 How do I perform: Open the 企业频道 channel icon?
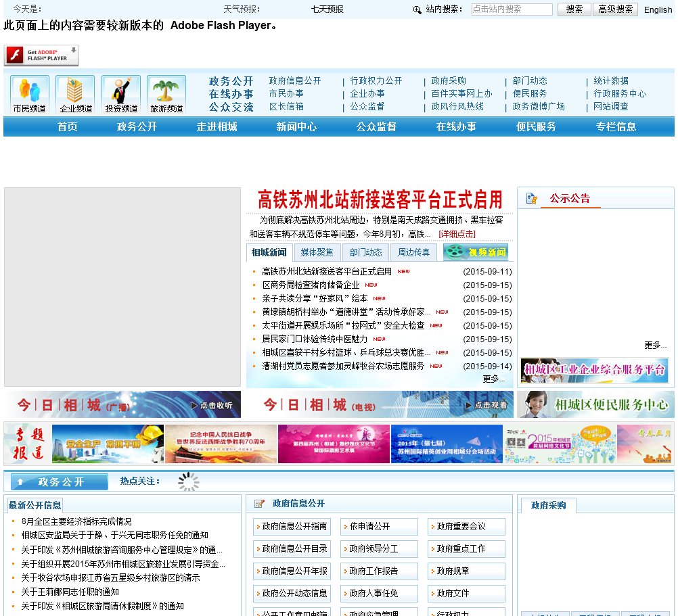click(75, 90)
